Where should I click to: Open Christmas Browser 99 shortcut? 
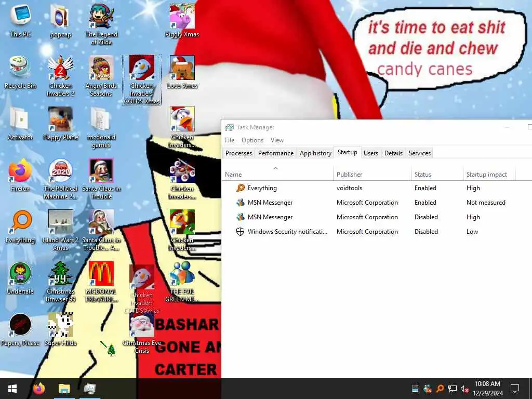60,282
